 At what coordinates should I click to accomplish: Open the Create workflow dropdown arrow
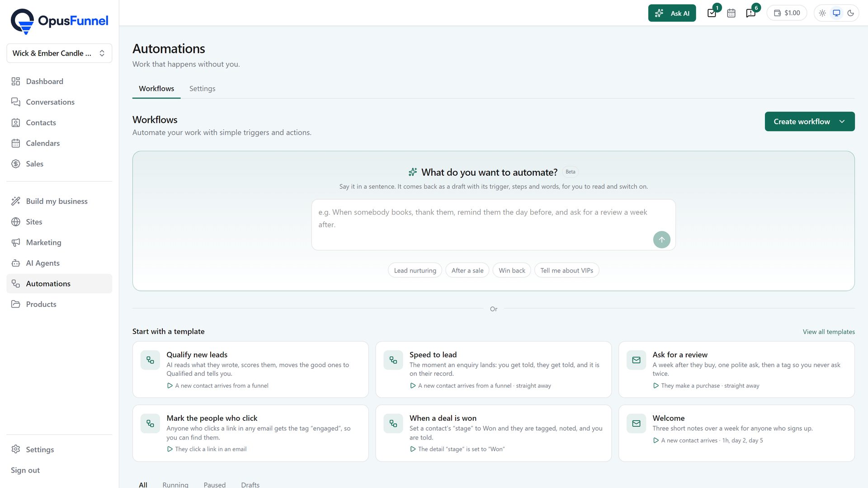842,122
